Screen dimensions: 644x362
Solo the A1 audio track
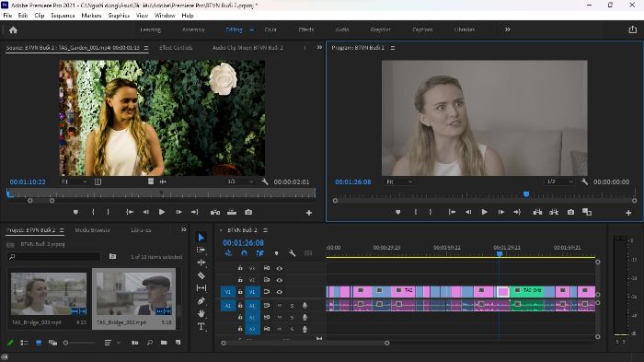click(292, 306)
